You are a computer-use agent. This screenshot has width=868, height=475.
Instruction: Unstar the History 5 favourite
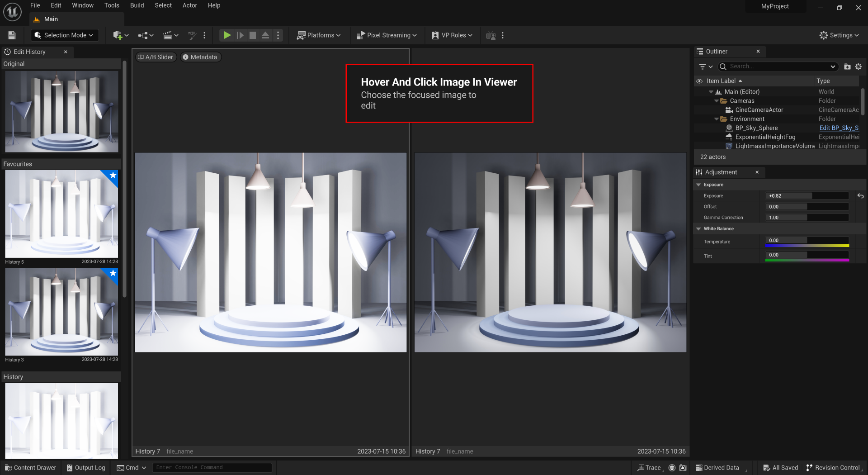point(113,175)
